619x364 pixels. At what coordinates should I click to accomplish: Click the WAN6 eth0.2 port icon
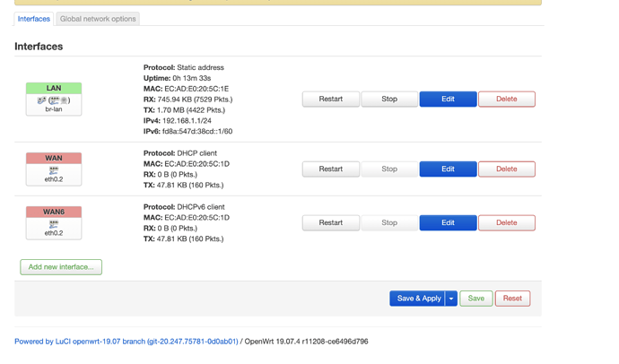pyautogui.click(x=54, y=224)
